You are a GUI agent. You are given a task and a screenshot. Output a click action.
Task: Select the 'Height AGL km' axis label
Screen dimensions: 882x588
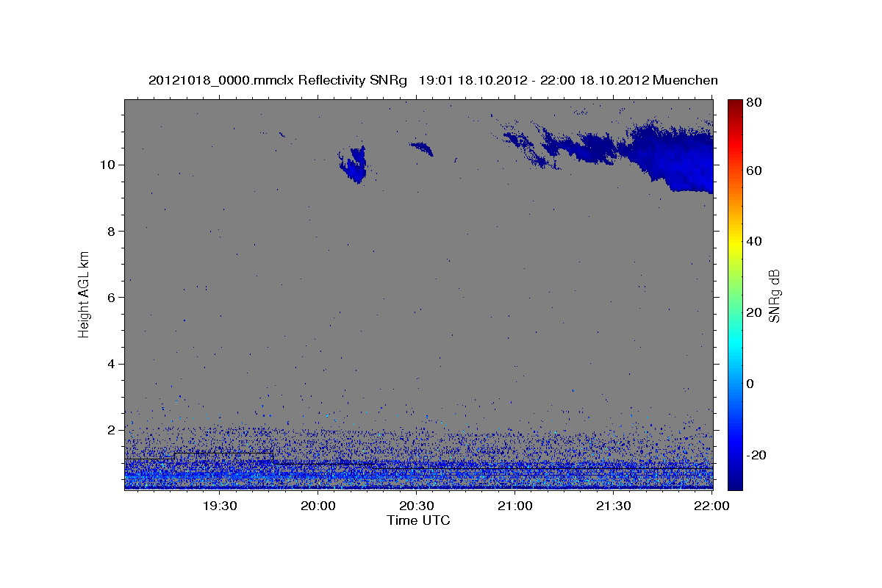(85, 294)
